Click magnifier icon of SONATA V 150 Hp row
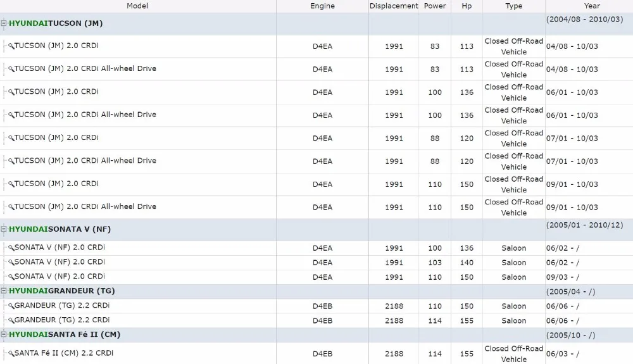This screenshot has height=364, width=633. click(11, 277)
